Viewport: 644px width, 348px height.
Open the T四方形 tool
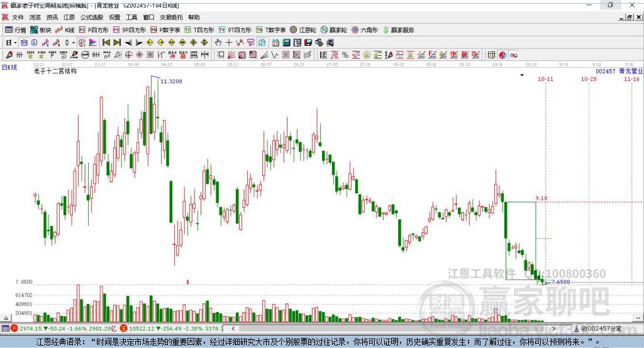[199, 30]
